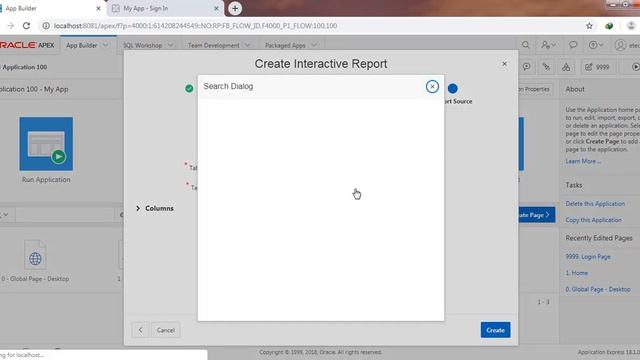The width and height of the screenshot is (640, 360).
Task: Open the feedback speech bubble icon
Action: coord(573,45)
